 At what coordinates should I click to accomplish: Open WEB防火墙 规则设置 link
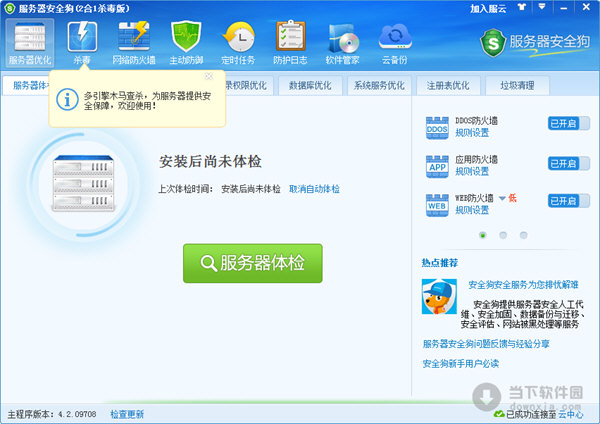click(472, 210)
